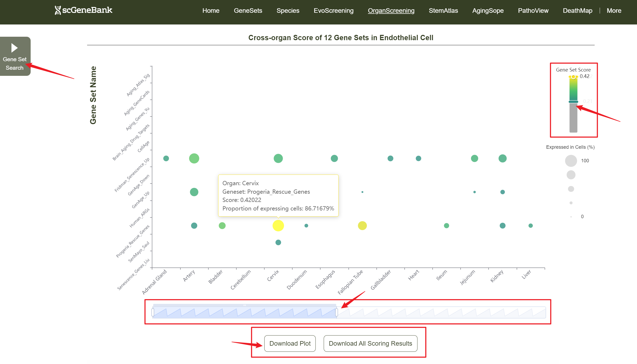
Task: Click the Bladder Progeria_Rescue_Genes green bubble
Action: [222, 226]
